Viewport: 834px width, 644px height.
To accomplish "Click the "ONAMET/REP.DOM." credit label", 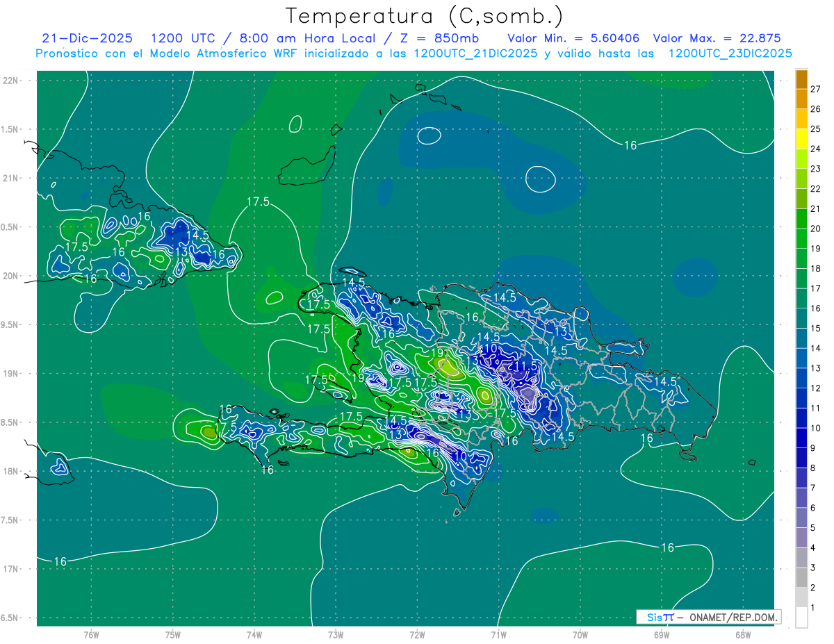I will pos(732,617).
